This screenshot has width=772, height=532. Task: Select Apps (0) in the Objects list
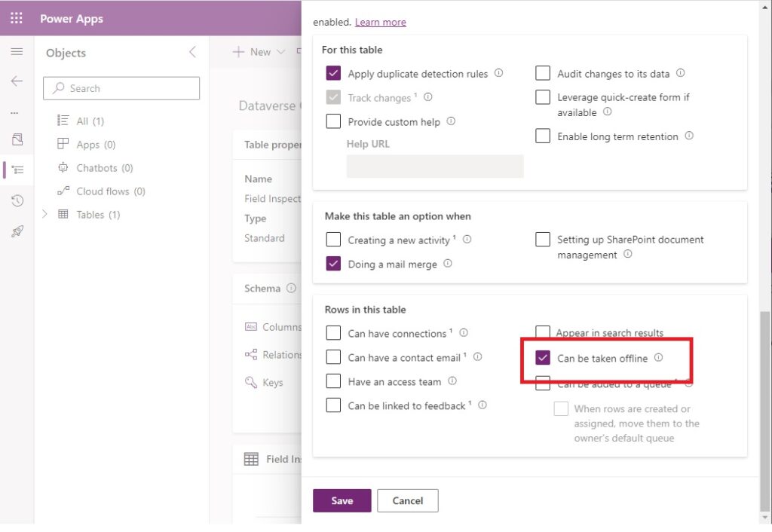[x=86, y=144]
